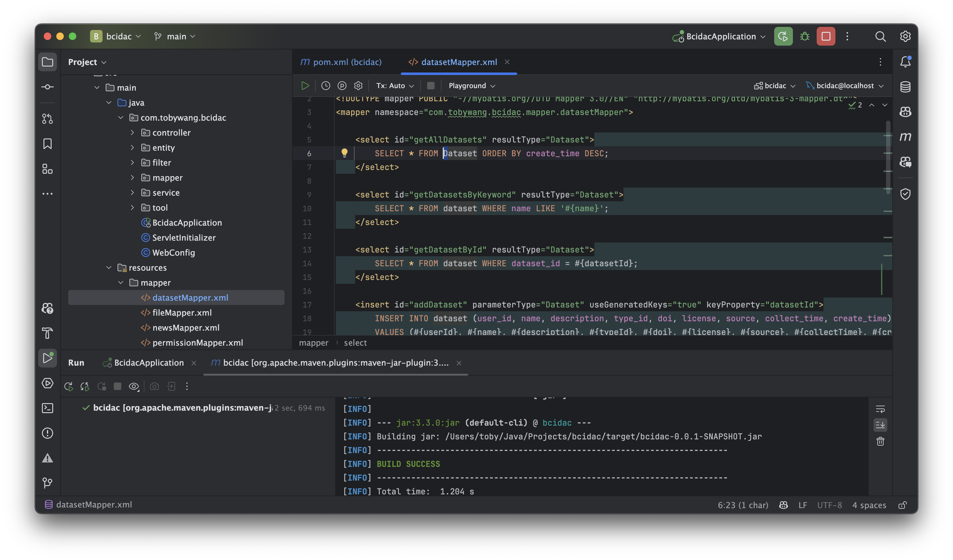
Task: Click the LF line separator in status bar
Action: [x=803, y=505]
